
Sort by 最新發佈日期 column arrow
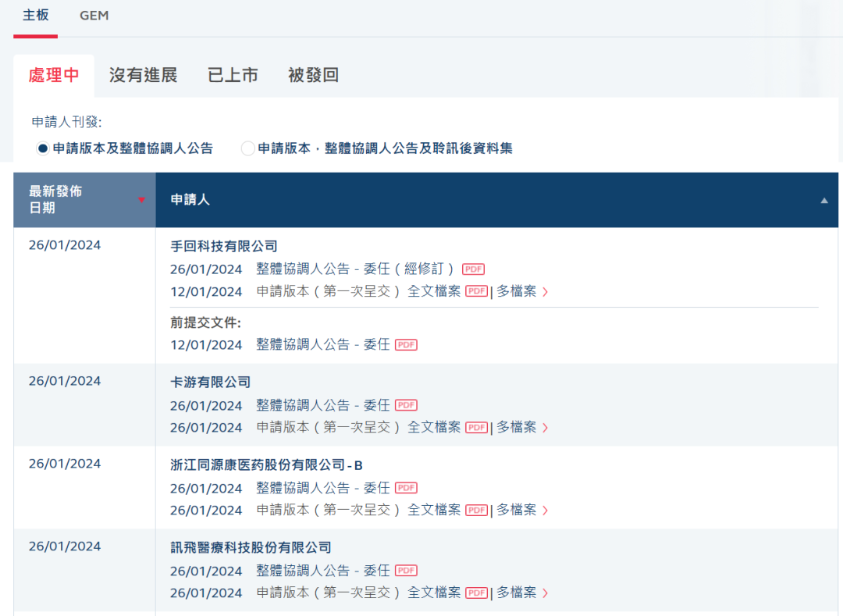pyautogui.click(x=141, y=201)
